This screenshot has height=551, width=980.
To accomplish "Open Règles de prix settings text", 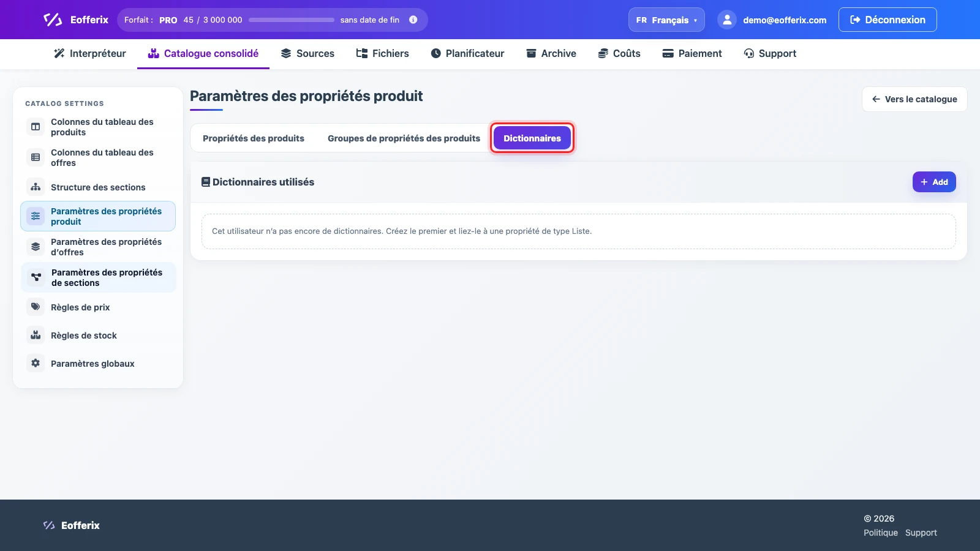I will (x=80, y=307).
